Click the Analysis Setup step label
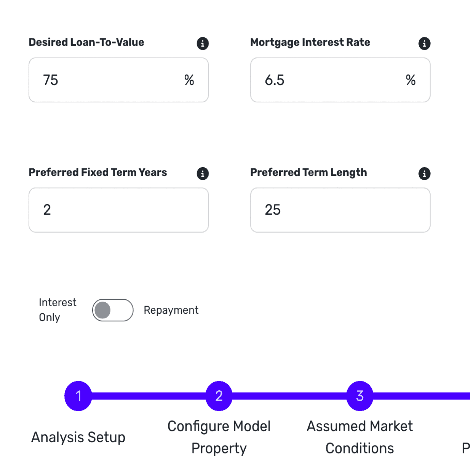The height and width of the screenshot is (476, 476). coord(78,437)
